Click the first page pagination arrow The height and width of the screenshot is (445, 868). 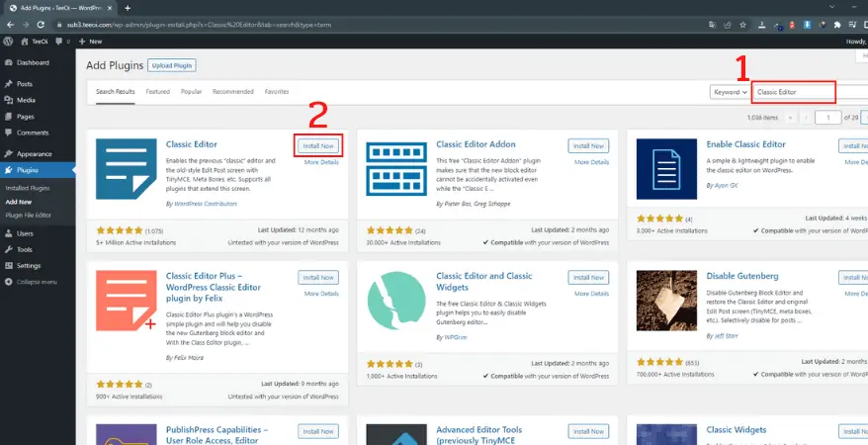coord(790,118)
